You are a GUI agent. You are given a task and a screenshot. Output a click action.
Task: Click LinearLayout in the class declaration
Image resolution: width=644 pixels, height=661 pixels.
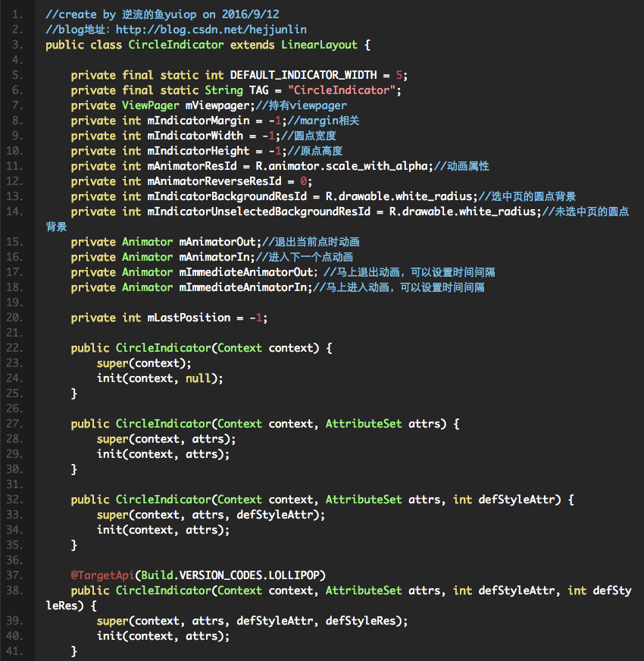click(319, 45)
